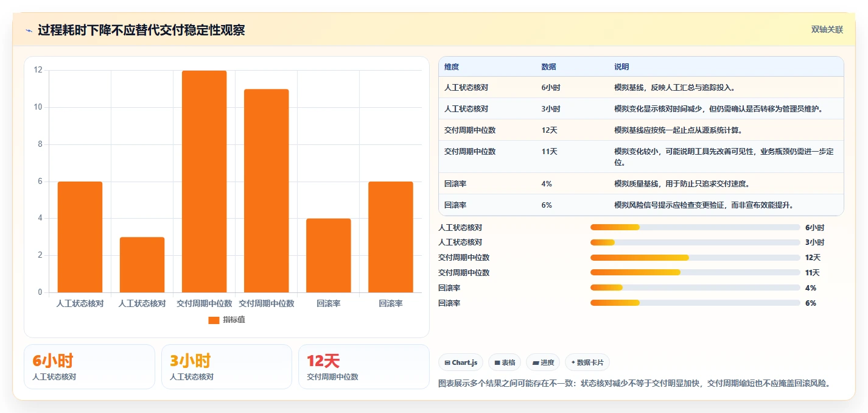Select the 交付周期中位数 chart bar at value 12
Viewport: 868px width, 413px height.
tap(204, 182)
